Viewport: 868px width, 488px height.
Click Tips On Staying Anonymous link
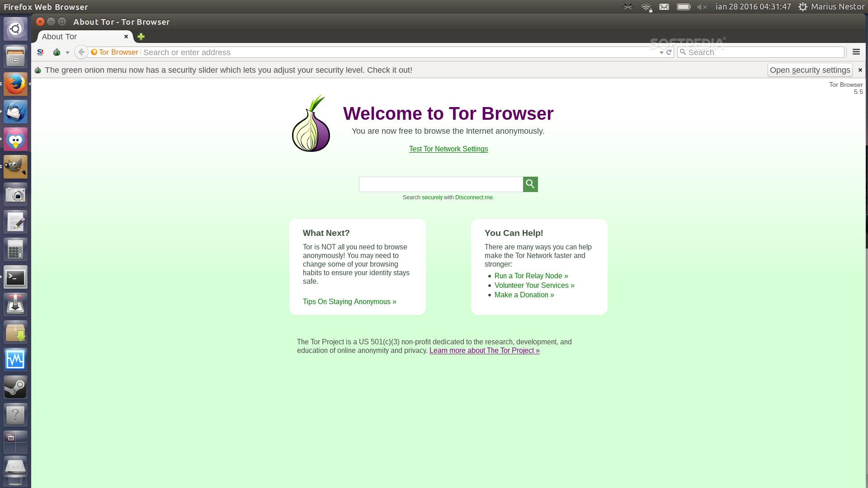click(350, 301)
